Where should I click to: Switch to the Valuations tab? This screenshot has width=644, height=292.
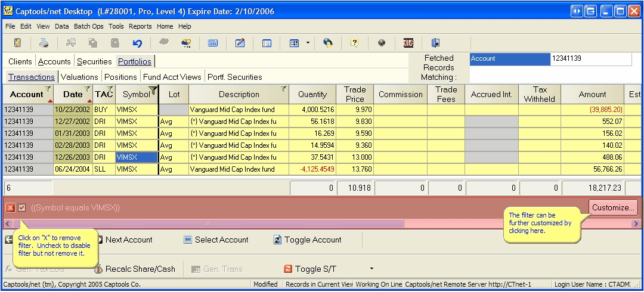click(79, 77)
